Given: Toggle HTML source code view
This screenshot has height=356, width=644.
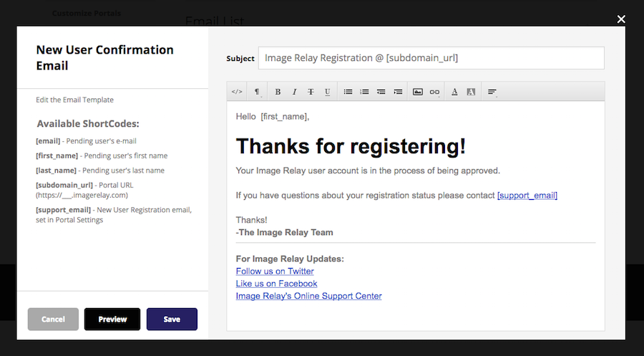Looking at the screenshot, I should [237, 92].
